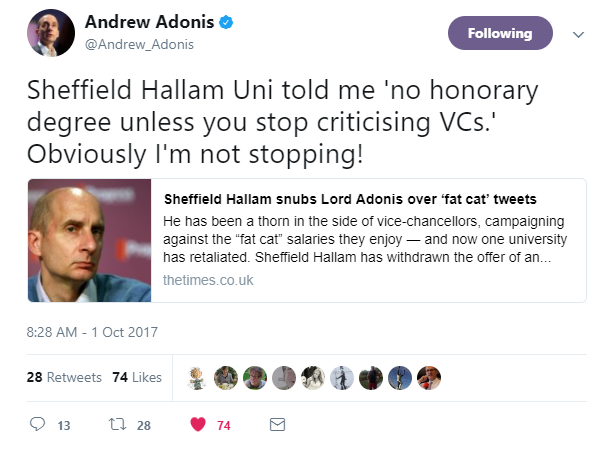
Task: Click the first liker avatar
Action: (197, 377)
